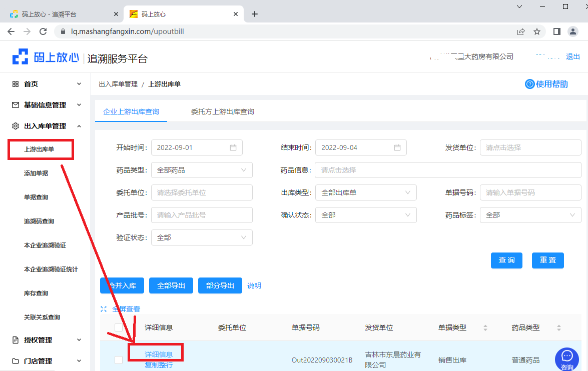Close the active 码上放心 tab
Viewport: 588px width, 371px height.
tap(236, 14)
